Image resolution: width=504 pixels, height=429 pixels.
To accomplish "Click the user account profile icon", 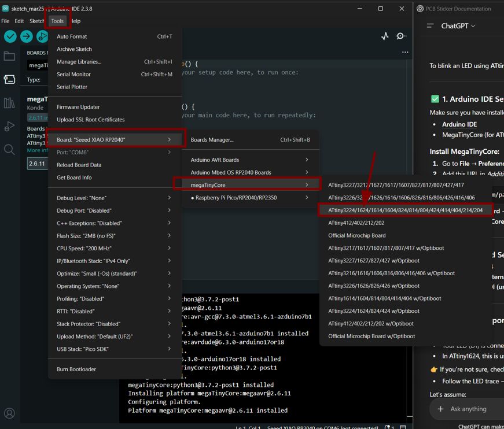I will pyautogui.click(x=9, y=413).
